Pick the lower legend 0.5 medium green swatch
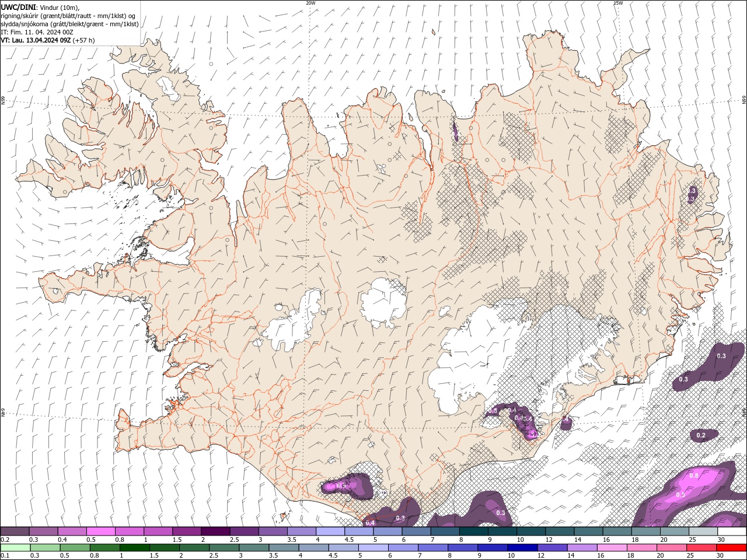 (x=75, y=548)
